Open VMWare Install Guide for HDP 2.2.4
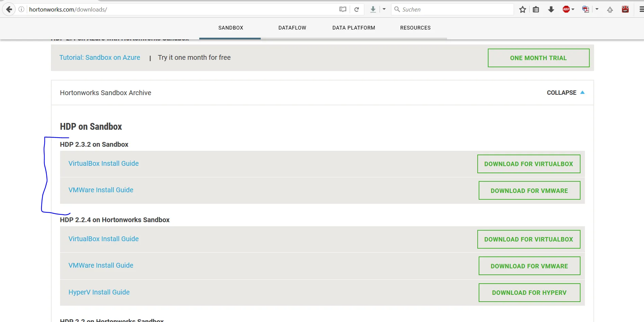 [x=101, y=266]
